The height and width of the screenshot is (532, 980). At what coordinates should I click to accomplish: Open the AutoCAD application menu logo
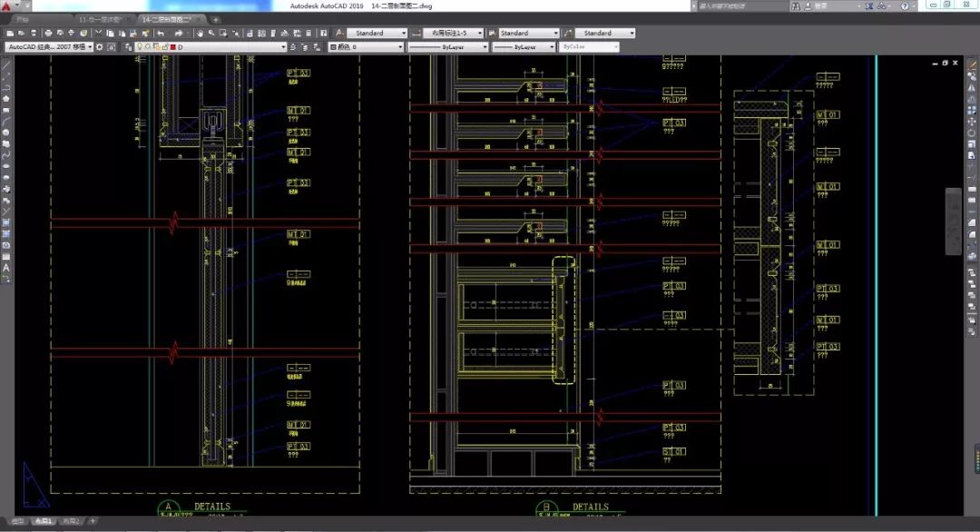[8, 6]
